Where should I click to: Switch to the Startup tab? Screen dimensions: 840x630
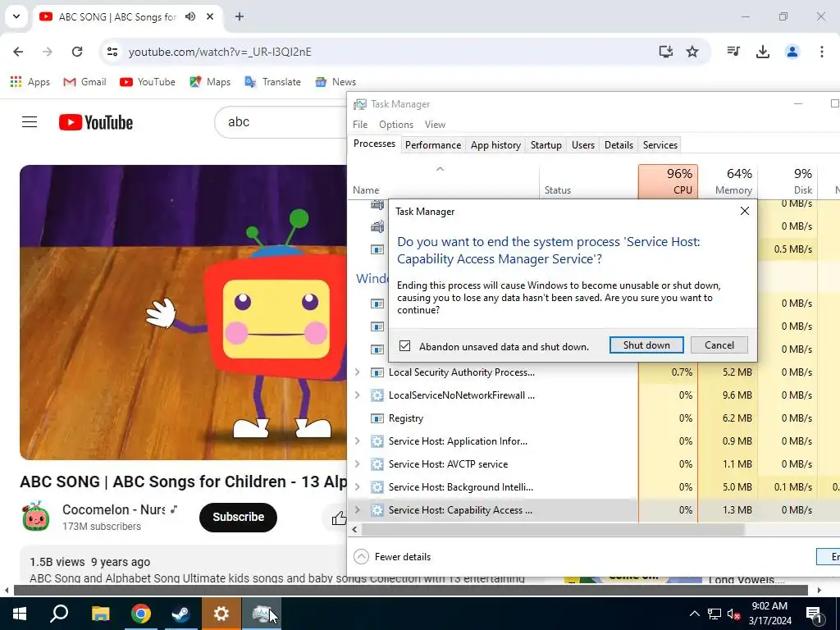pyautogui.click(x=546, y=145)
